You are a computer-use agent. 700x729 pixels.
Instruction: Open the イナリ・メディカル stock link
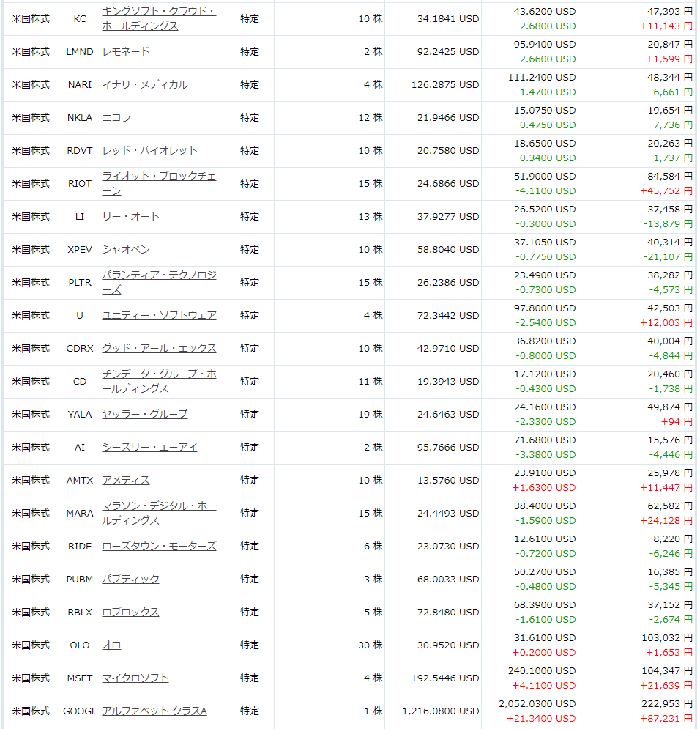(x=145, y=84)
